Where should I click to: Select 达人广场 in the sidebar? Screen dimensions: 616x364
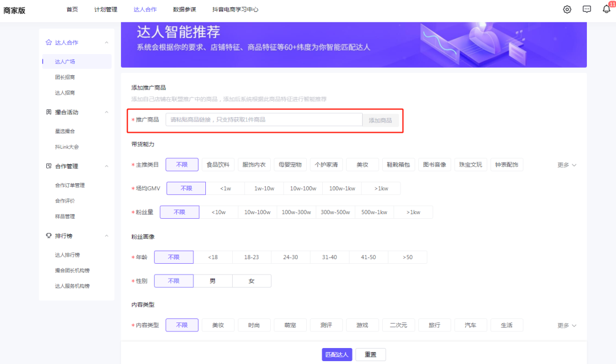tap(77, 62)
